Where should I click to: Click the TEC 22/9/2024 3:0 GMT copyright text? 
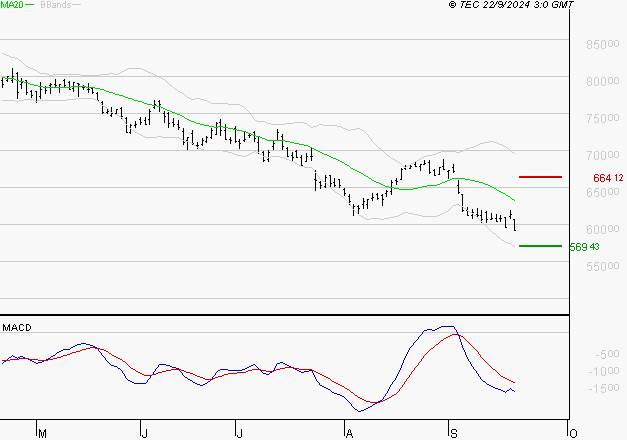[x=511, y=5]
